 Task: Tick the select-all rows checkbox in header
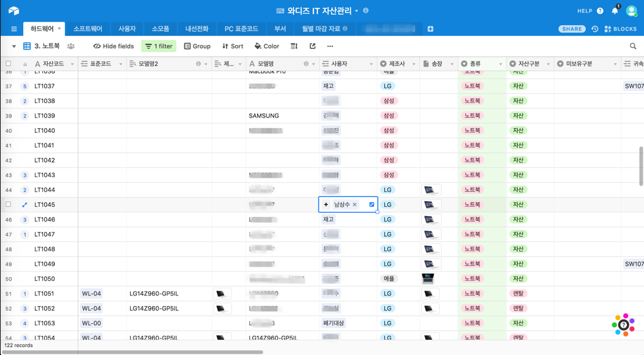[x=9, y=64]
